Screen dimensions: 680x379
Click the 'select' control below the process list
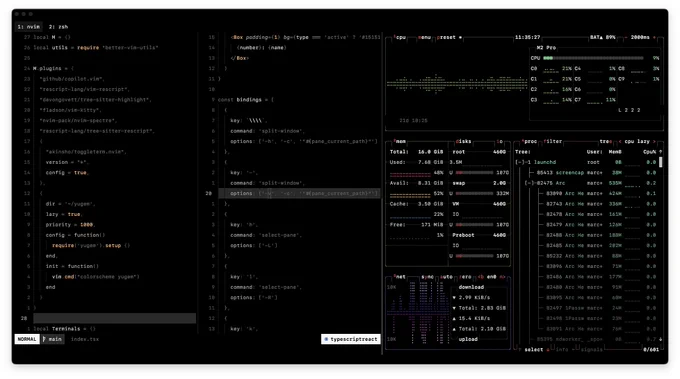[533, 350]
